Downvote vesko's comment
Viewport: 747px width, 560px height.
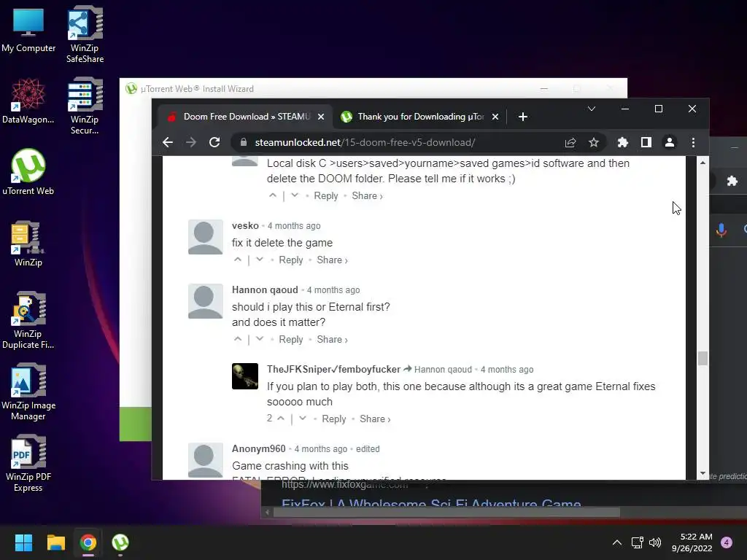coord(260,260)
